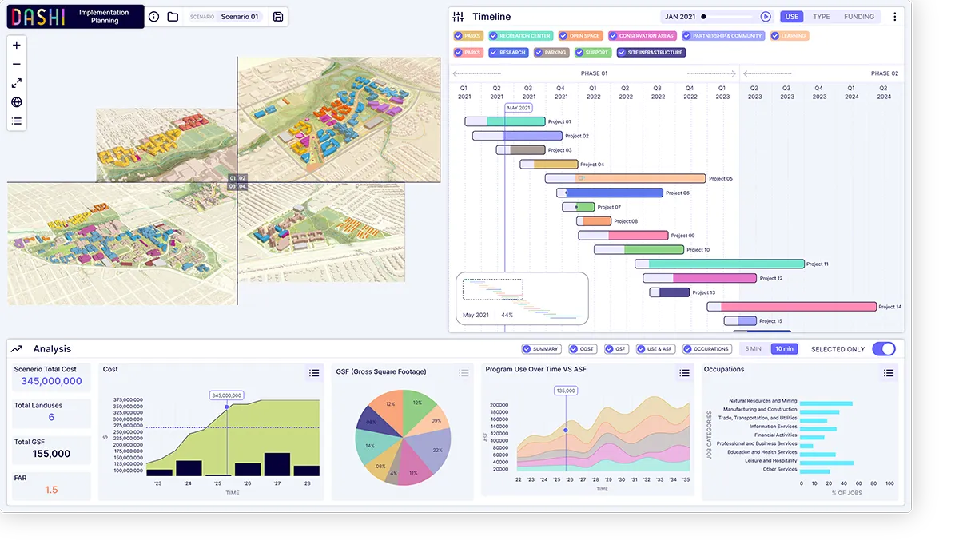Open the scenario folder icon
Viewport: 959px width, 560px height.
pos(173,17)
